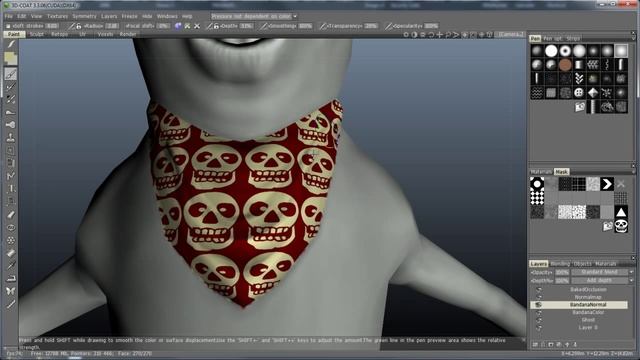The image size is (640, 360).
Task: Click the Camera button above viewport
Action: [509, 35]
